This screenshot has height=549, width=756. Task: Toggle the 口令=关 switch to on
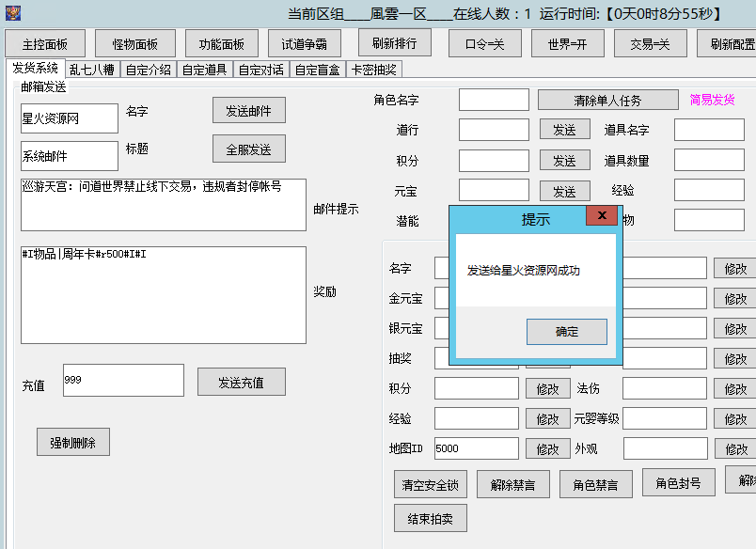(483, 41)
